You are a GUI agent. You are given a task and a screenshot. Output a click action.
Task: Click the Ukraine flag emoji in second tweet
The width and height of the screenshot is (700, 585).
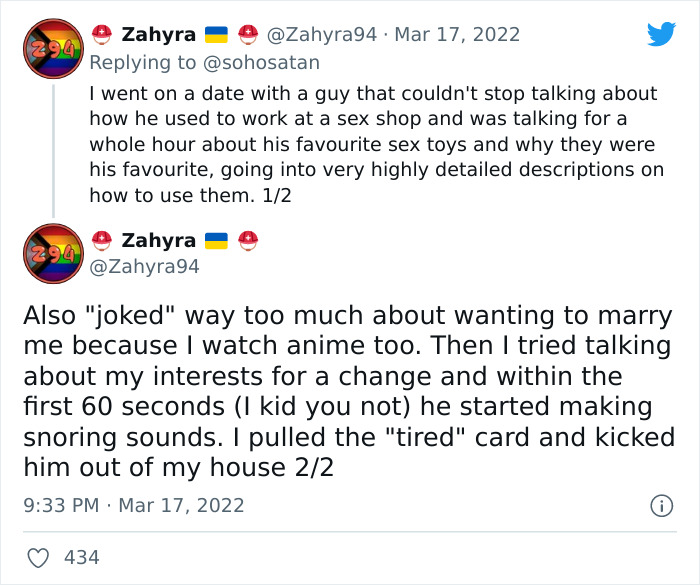coord(216,240)
